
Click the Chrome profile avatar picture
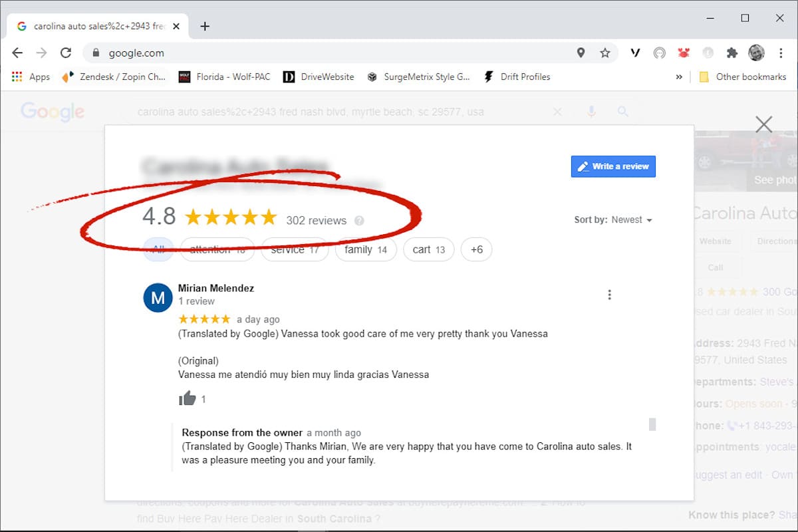[x=756, y=53]
